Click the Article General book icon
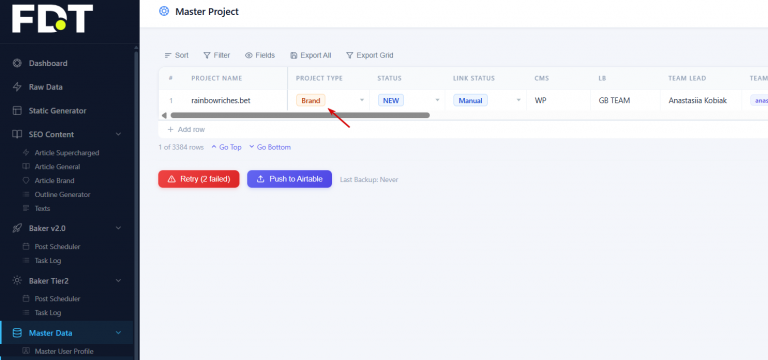Screen dimensions: 768x360 [26, 167]
